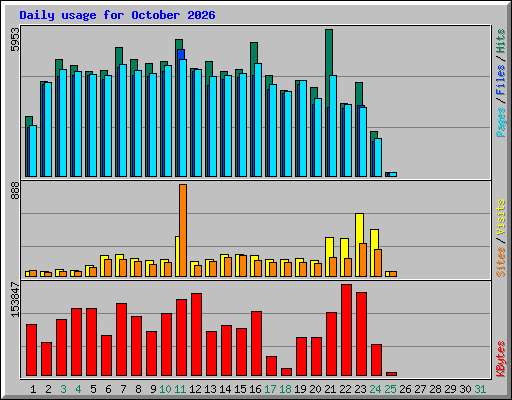Click the Hits legend label
The width and height of the screenshot is (512, 400).
point(500,41)
